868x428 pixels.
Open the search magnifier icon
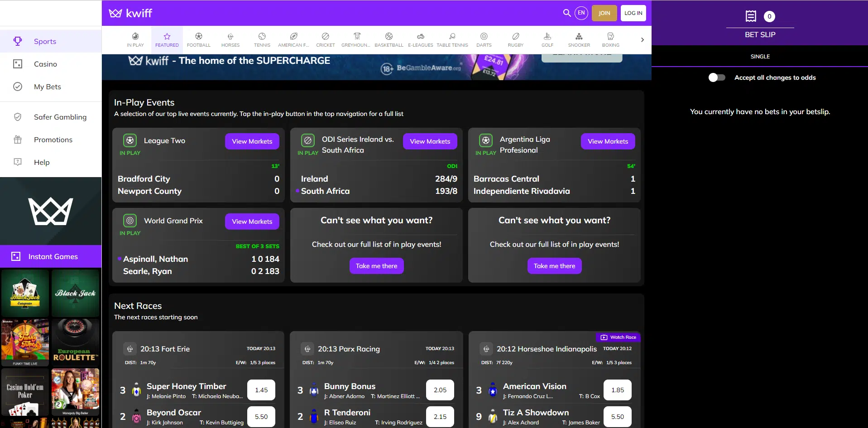tap(566, 13)
